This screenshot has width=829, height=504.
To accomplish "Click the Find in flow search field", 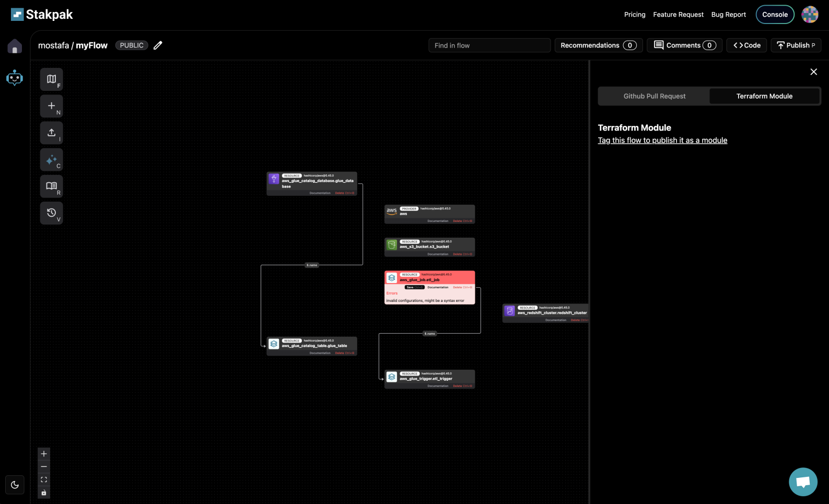I will (x=489, y=45).
